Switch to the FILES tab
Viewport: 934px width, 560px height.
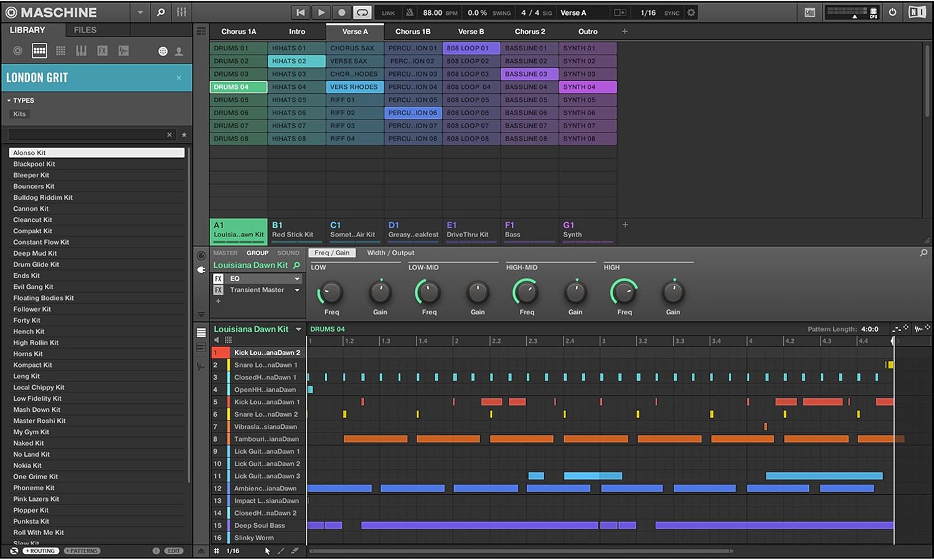[84, 30]
